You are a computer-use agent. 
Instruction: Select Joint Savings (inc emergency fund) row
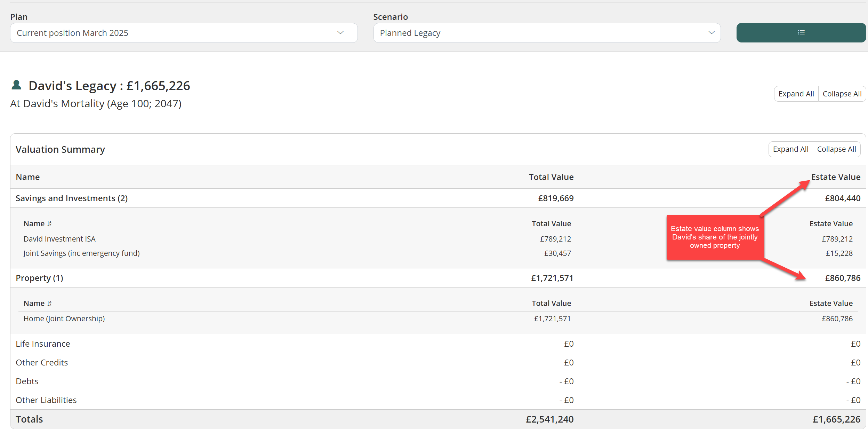[x=81, y=253]
